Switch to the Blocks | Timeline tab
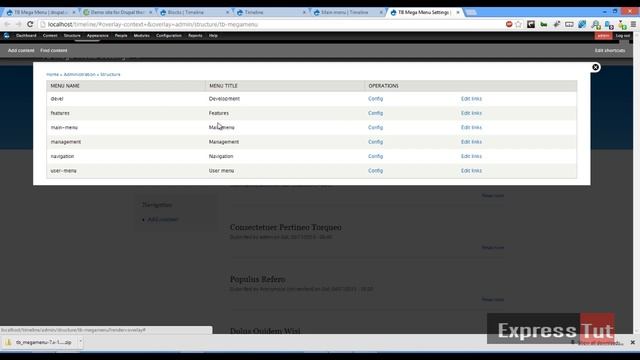This screenshot has width=640, height=360. (194, 13)
